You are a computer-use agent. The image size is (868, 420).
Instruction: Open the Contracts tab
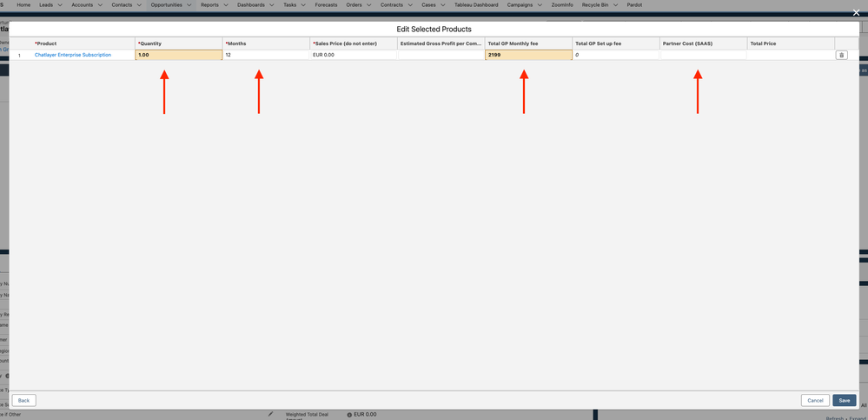391,5
